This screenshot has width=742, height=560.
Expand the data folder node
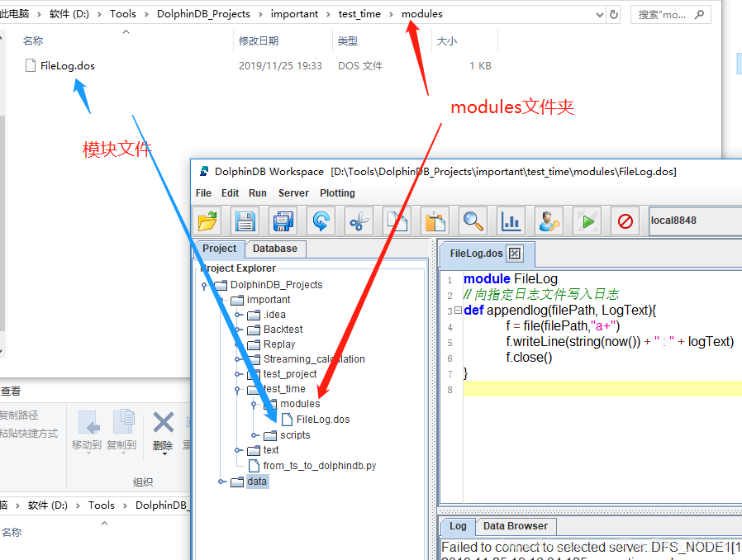click(x=222, y=482)
